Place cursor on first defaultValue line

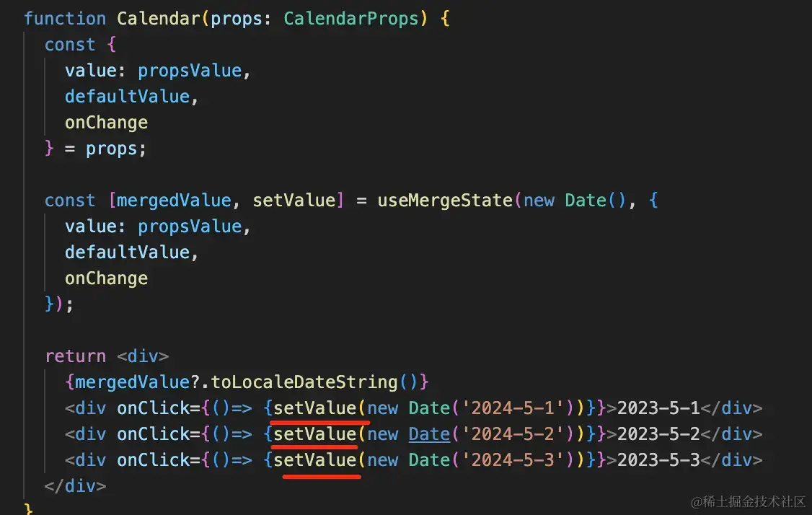(128, 97)
